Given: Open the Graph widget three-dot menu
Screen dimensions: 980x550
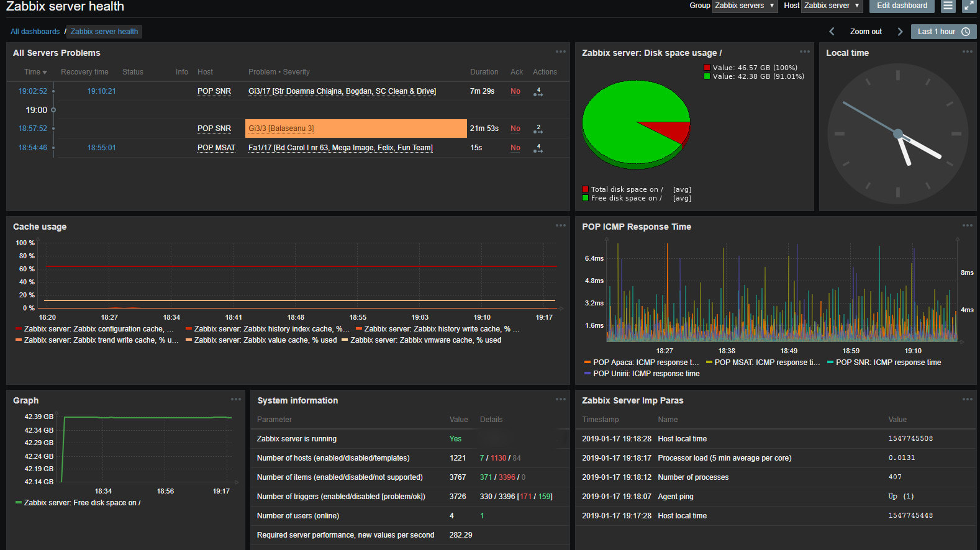Looking at the screenshot, I should tap(235, 400).
